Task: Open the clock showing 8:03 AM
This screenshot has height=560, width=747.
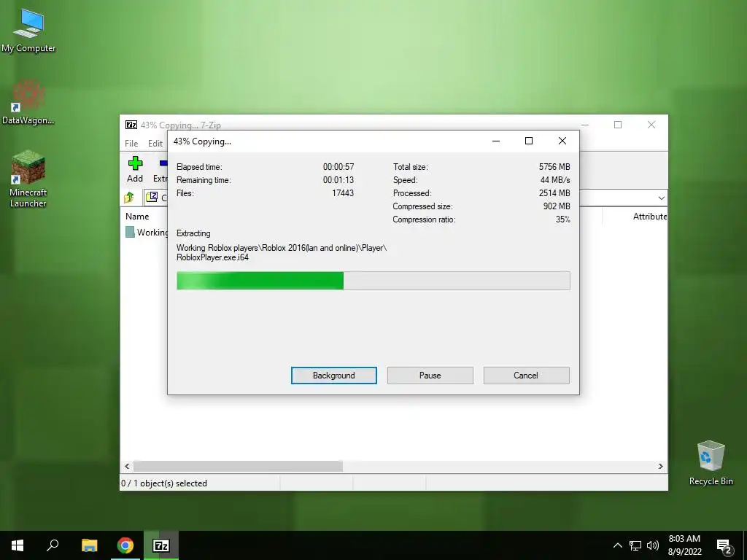Action: click(x=684, y=545)
